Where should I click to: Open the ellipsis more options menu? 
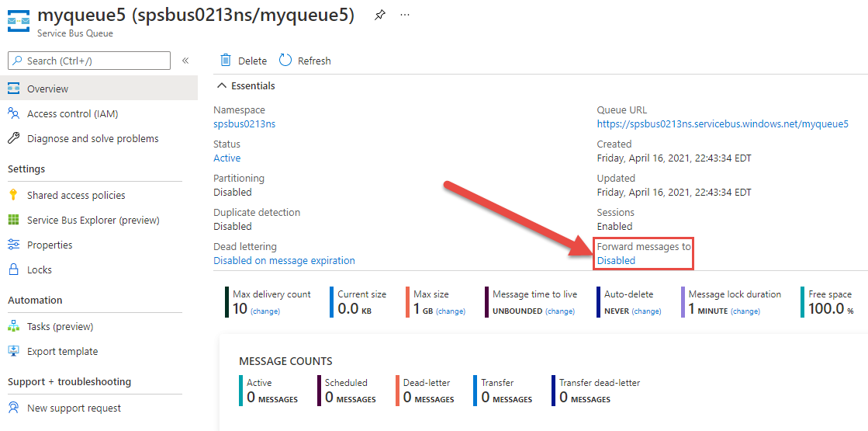(405, 15)
